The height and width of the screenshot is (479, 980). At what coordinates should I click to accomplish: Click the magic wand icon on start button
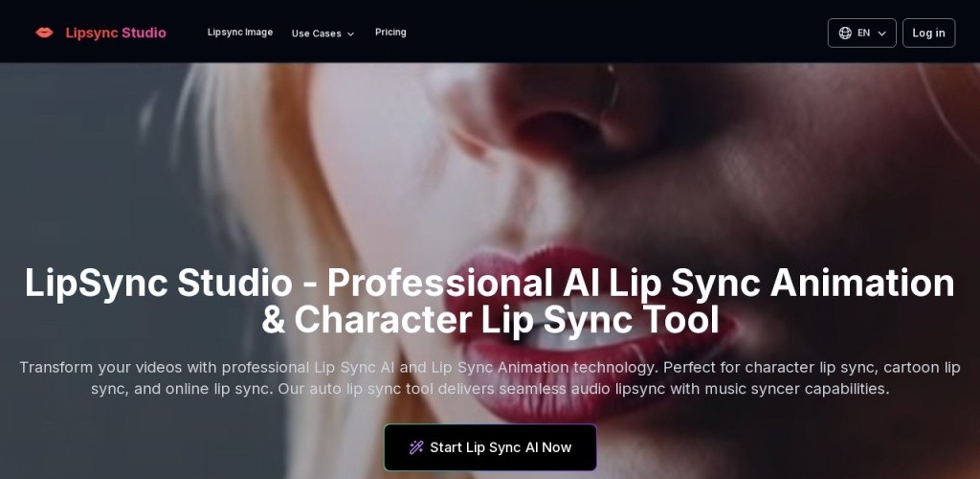pos(416,447)
